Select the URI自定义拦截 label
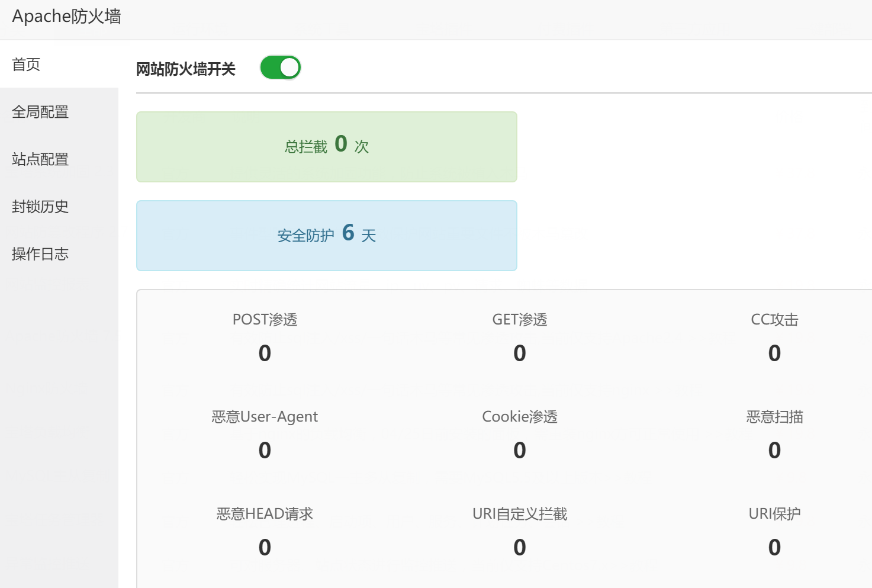This screenshot has height=588, width=872. pyautogui.click(x=520, y=514)
